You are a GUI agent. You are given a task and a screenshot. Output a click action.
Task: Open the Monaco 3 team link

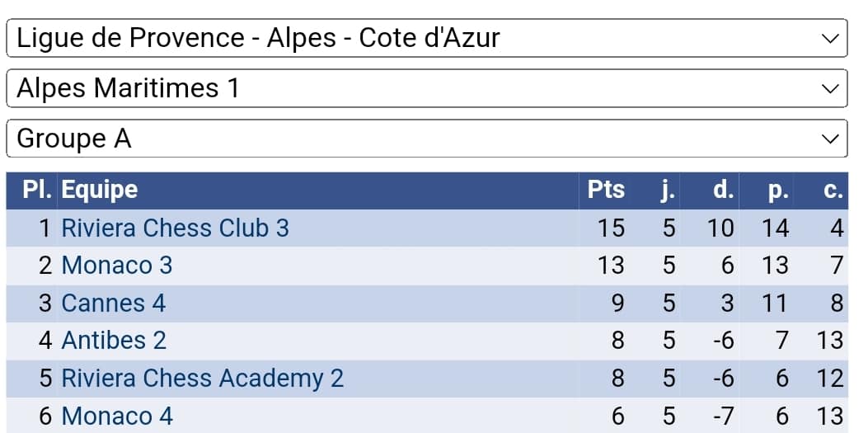point(117,266)
